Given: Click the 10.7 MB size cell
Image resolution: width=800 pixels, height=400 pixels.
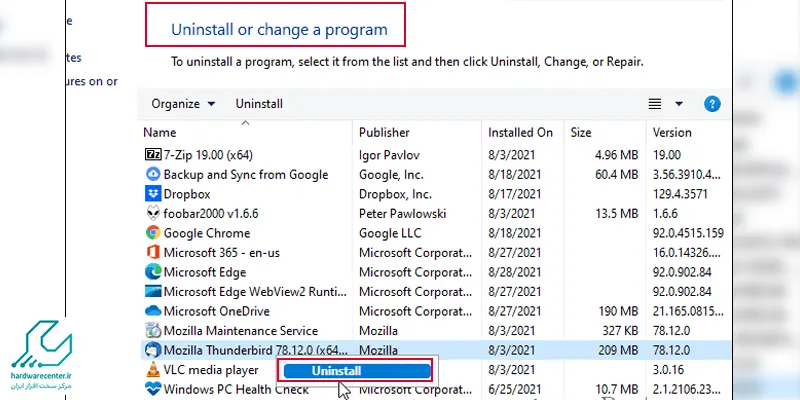Looking at the screenshot, I should point(616,389).
